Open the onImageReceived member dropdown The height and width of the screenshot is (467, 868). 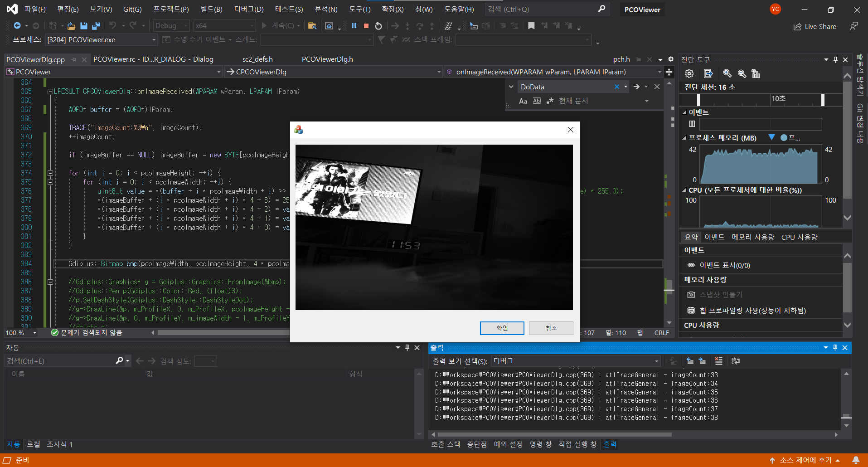[659, 72]
